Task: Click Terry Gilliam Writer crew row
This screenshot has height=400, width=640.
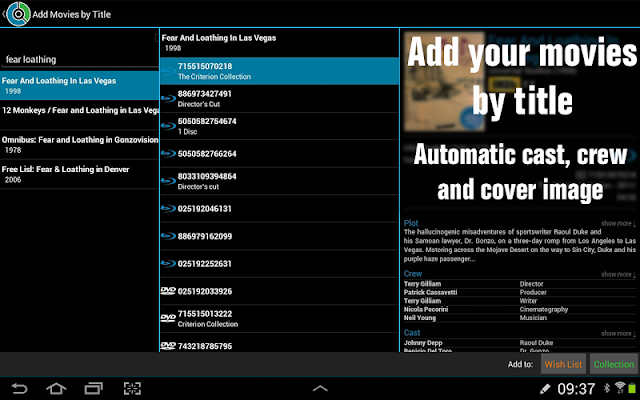Action: click(x=520, y=301)
